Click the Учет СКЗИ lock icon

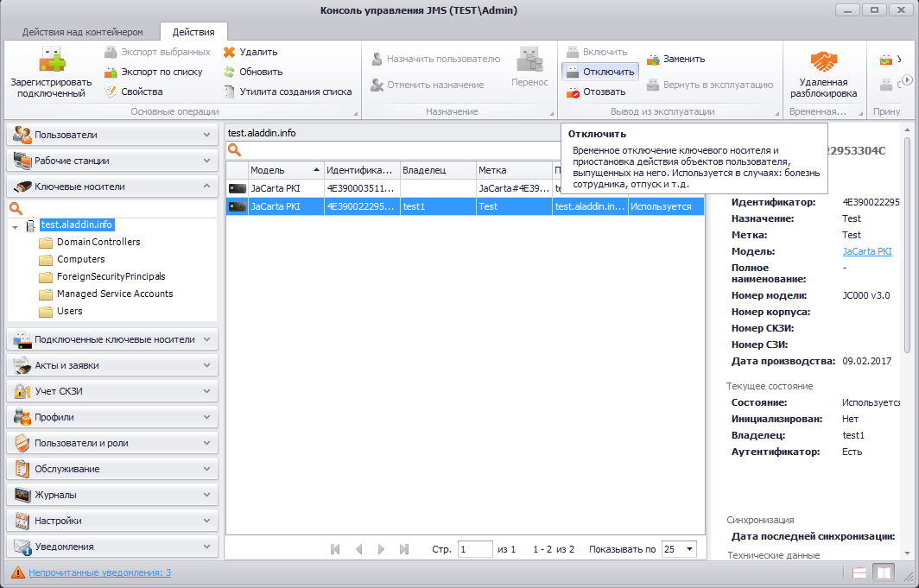click(22, 390)
